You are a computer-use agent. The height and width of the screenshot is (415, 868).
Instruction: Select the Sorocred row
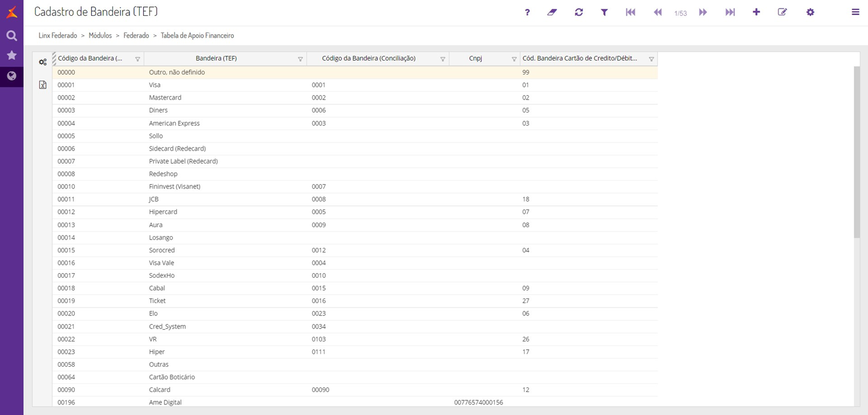(x=355, y=250)
